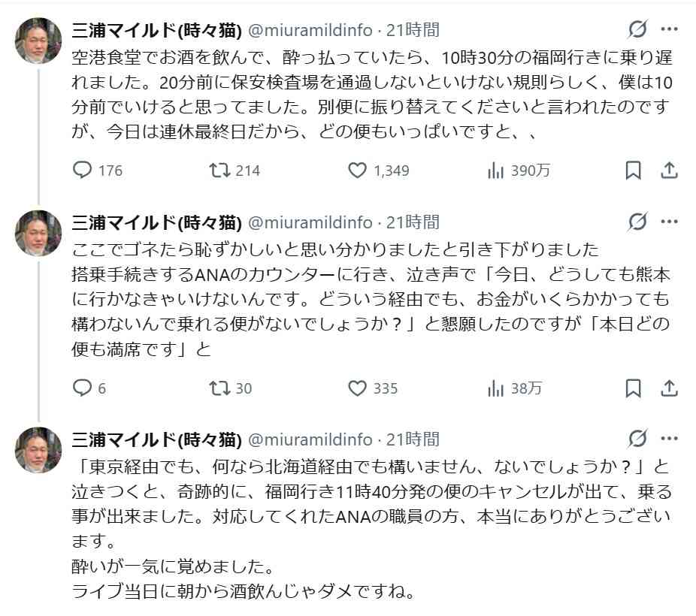Bookmark the first tweet

(x=632, y=171)
